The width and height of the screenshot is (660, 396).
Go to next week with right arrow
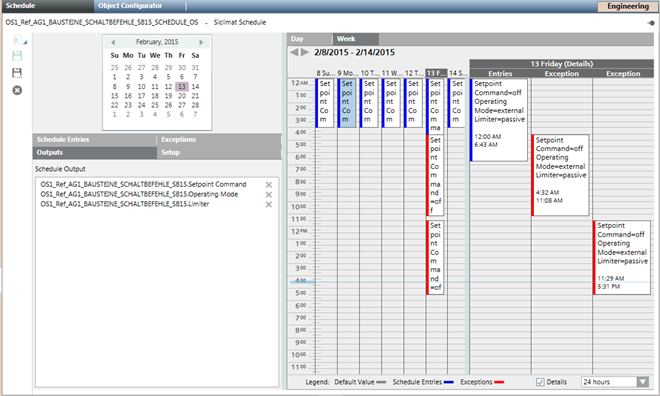click(x=304, y=52)
